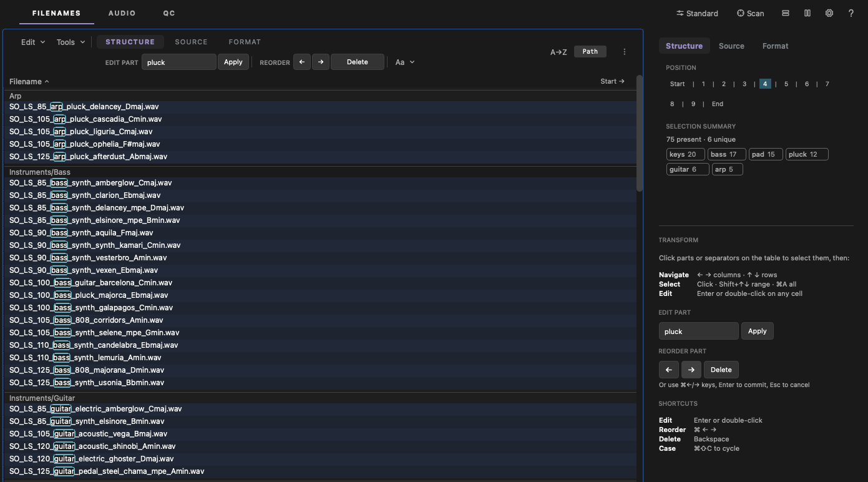This screenshot has height=482, width=868.
Task: Toggle the Path display button
Action: 590,52
